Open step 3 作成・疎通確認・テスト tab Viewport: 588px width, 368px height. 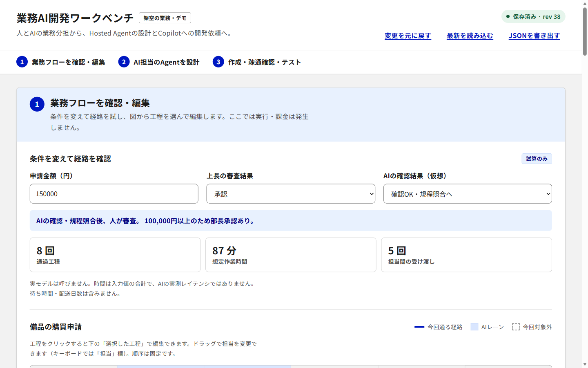point(257,62)
